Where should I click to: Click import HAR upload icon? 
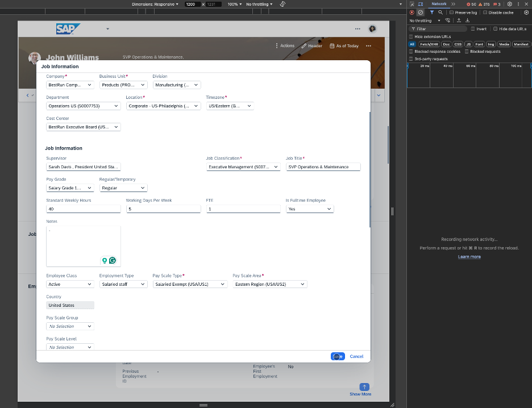(459, 20)
